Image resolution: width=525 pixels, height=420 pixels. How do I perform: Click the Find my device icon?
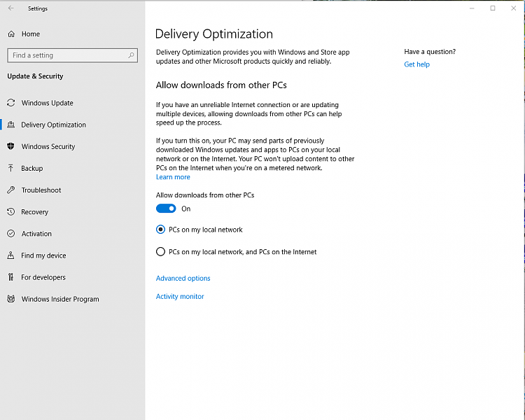click(x=10, y=255)
